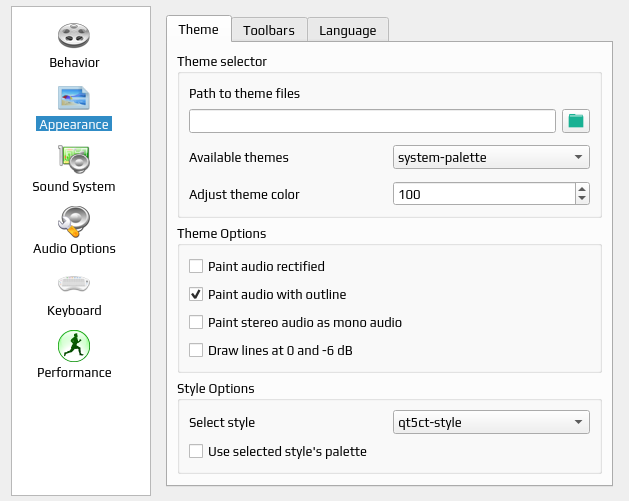The width and height of the screenshot is (629, 501).
Task: Open the Performance running man icon
Action: pyautogui.click(x=74, y=346)
